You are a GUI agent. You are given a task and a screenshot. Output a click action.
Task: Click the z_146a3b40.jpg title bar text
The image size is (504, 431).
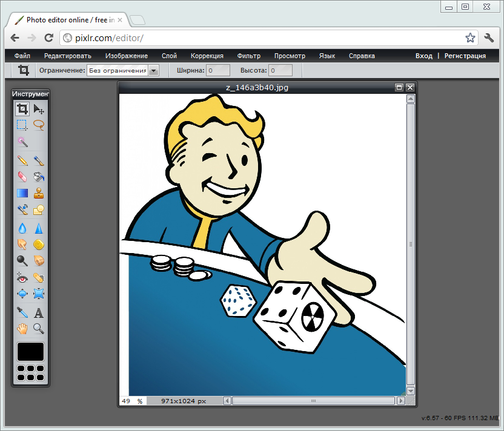pos(257,87)
